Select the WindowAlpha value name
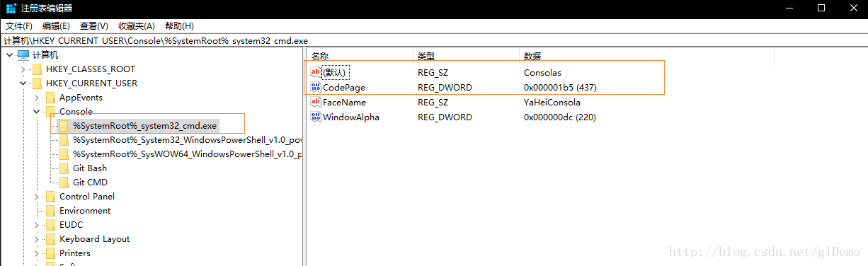868x266 pixels. 351,117
